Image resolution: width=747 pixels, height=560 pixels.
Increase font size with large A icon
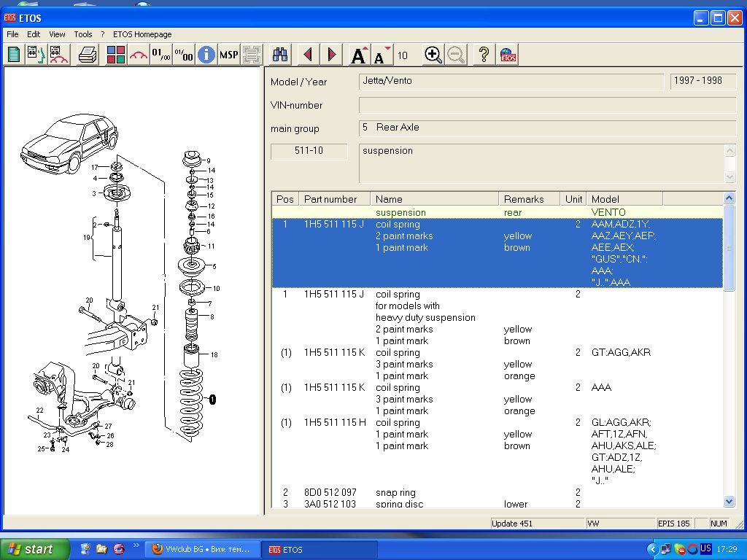(x=358, y=55)
